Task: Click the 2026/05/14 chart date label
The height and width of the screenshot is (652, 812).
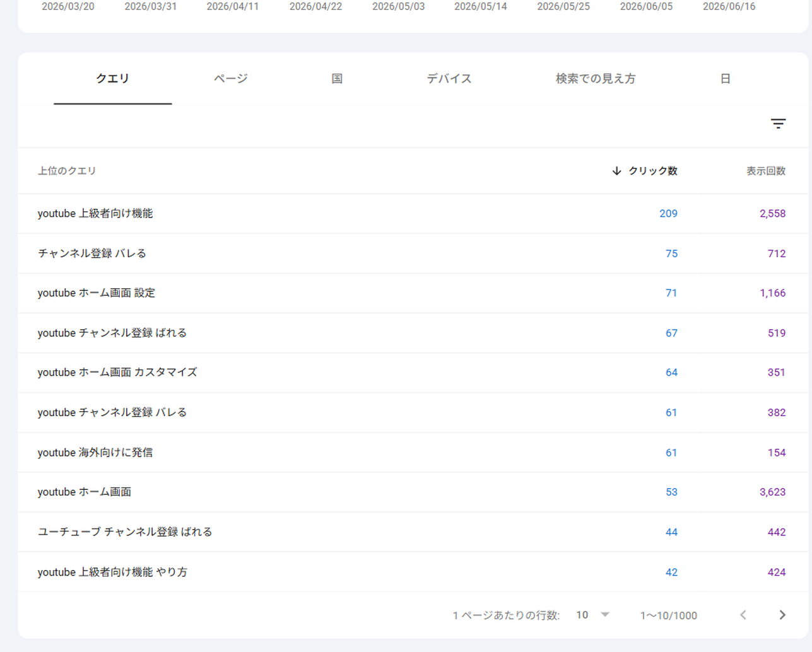Action: (x=481, y=6)
